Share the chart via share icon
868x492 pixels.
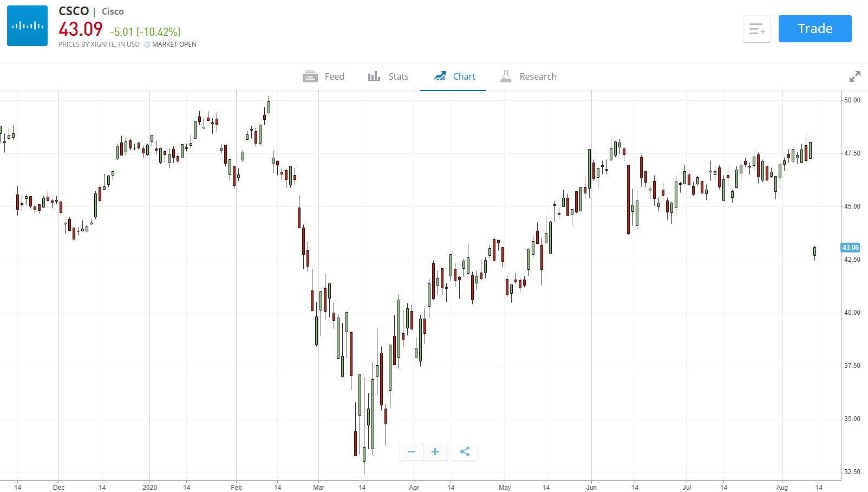click(465, 451)
